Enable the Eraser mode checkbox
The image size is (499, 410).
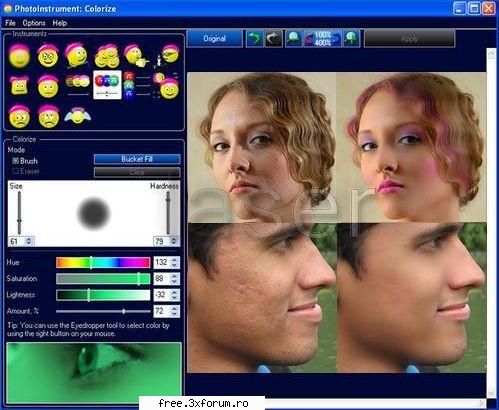coord(15,171)
